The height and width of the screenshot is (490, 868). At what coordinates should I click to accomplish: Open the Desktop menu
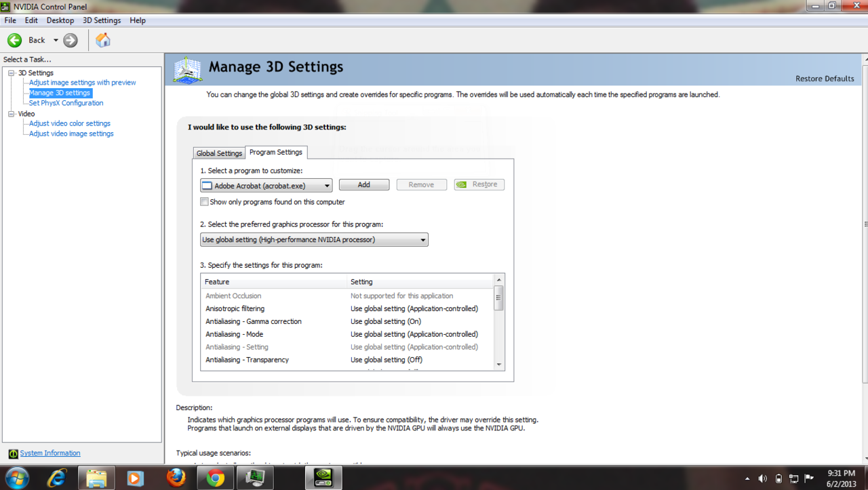pos(60,20)
